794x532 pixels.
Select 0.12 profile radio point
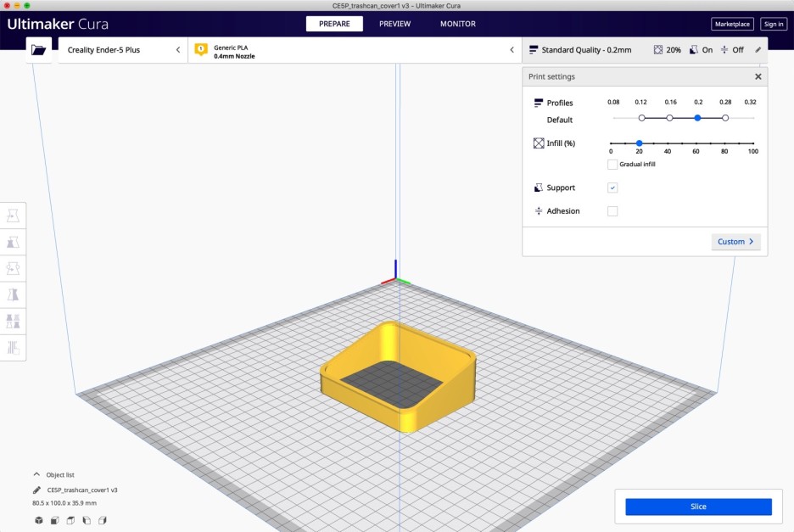pos(641,118)
